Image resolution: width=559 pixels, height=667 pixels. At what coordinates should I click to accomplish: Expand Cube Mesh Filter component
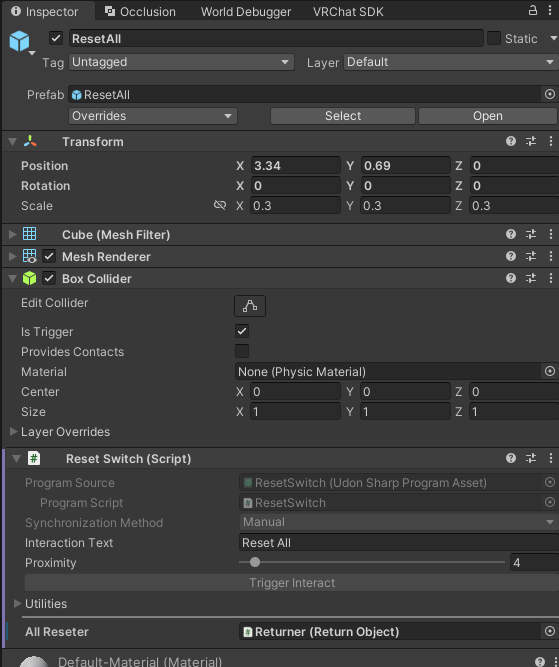[x=12, y=234]
